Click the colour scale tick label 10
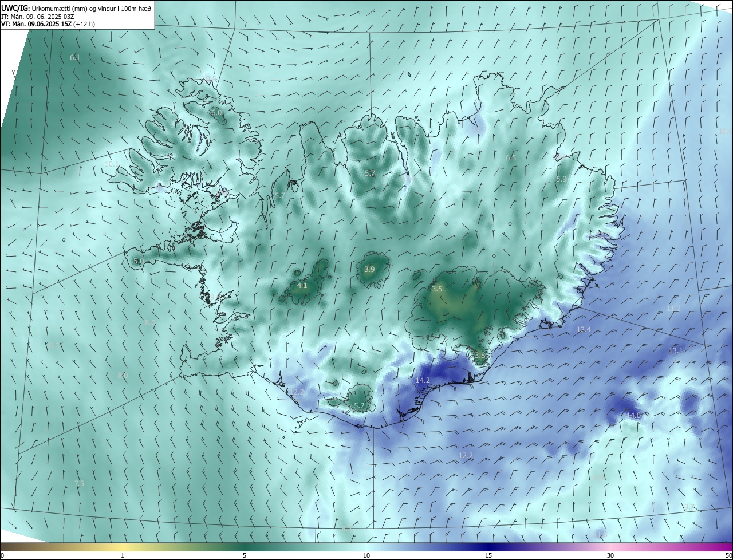The image size is (733, 560). [366, 556]
